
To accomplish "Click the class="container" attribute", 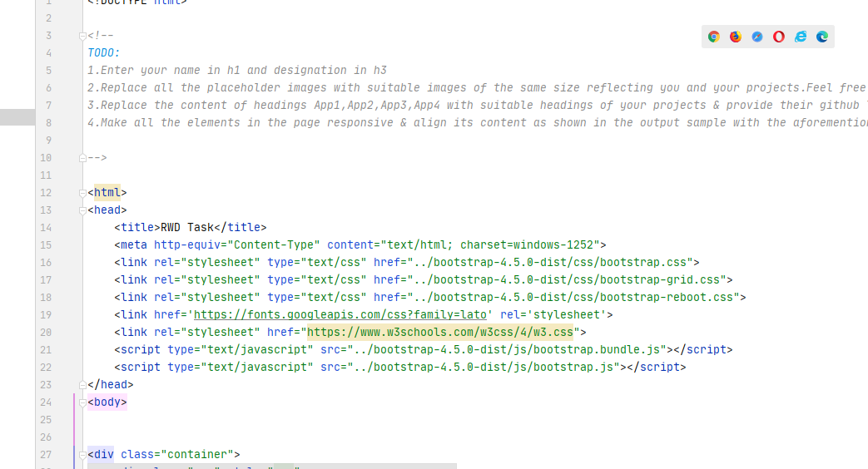I will [177, 455].
